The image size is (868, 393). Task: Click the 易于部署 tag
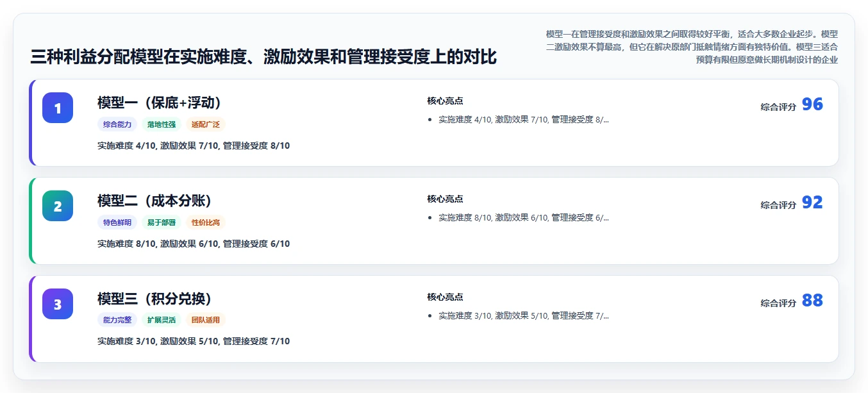click(x=162, y=222)
